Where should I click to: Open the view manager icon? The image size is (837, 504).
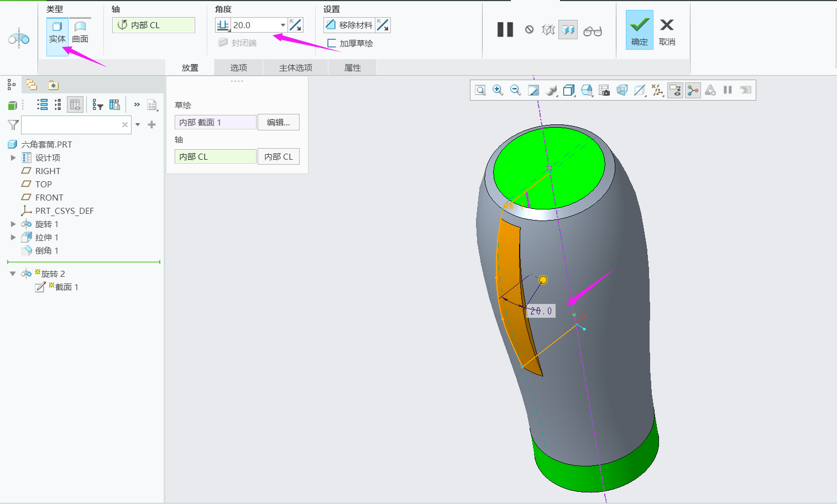(x=604, y=90)
